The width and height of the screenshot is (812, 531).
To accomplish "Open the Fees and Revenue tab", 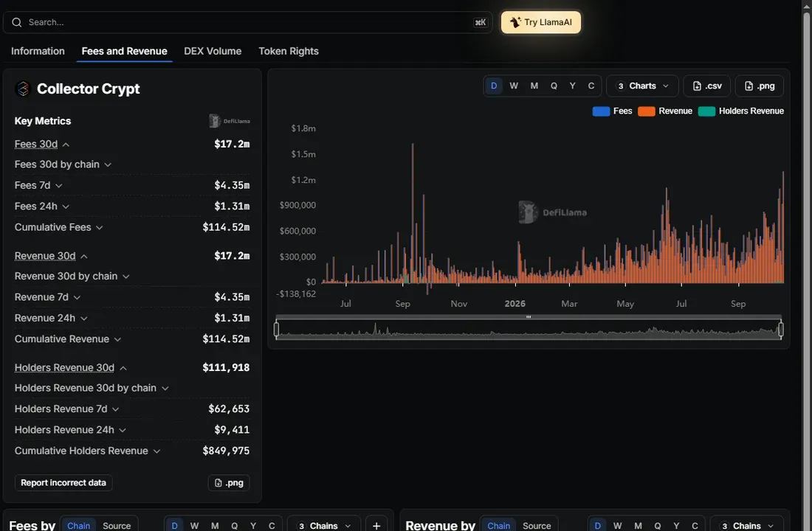I will [x=124, y=51].
